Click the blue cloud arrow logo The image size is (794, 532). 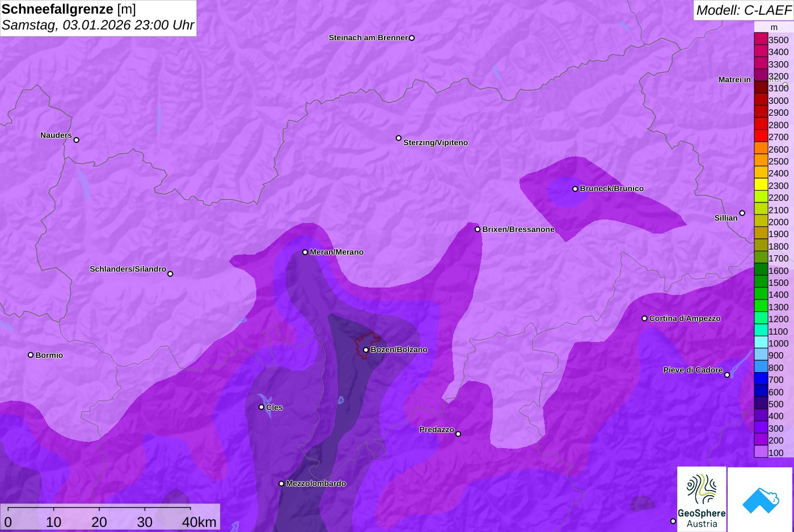(760, 499)
